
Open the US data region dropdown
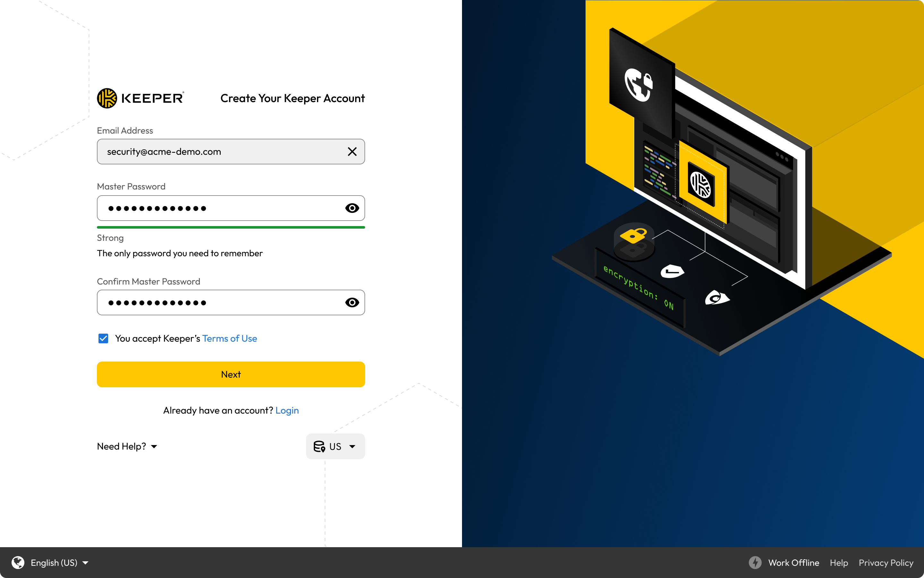coord(335,446)
